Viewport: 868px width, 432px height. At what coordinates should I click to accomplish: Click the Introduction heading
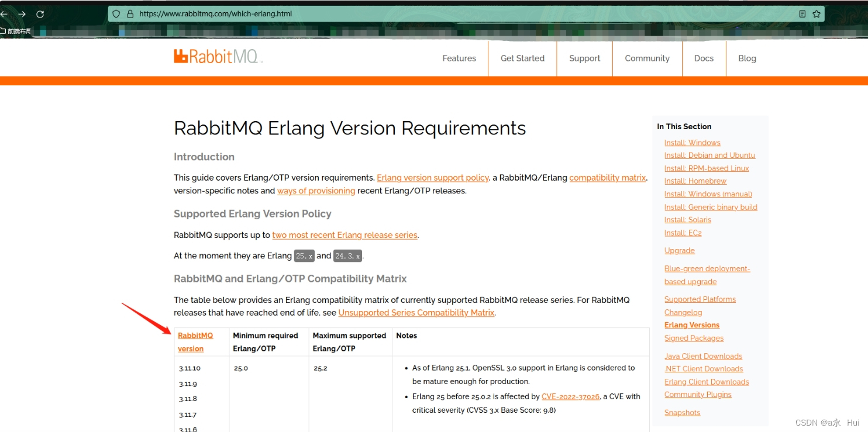pos(204,157)
